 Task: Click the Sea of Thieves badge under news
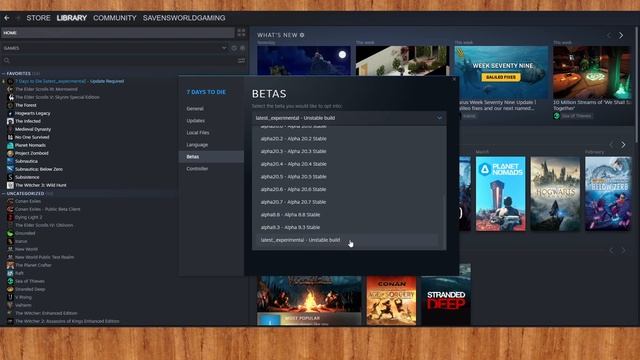pyautogui.click(x=573, y=116)
